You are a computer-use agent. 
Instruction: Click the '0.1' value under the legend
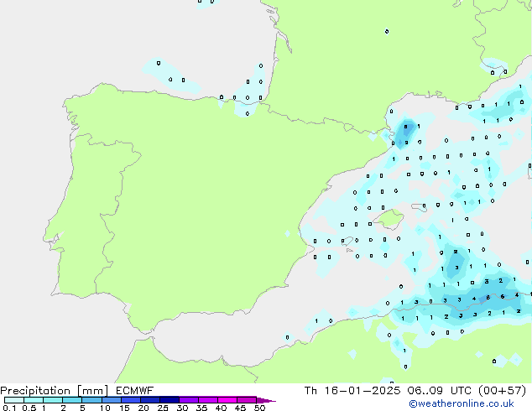[8, 408]
